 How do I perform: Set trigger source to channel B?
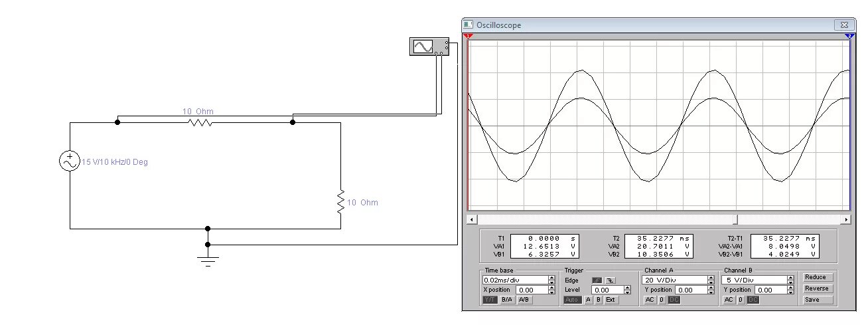click(598, 300)
